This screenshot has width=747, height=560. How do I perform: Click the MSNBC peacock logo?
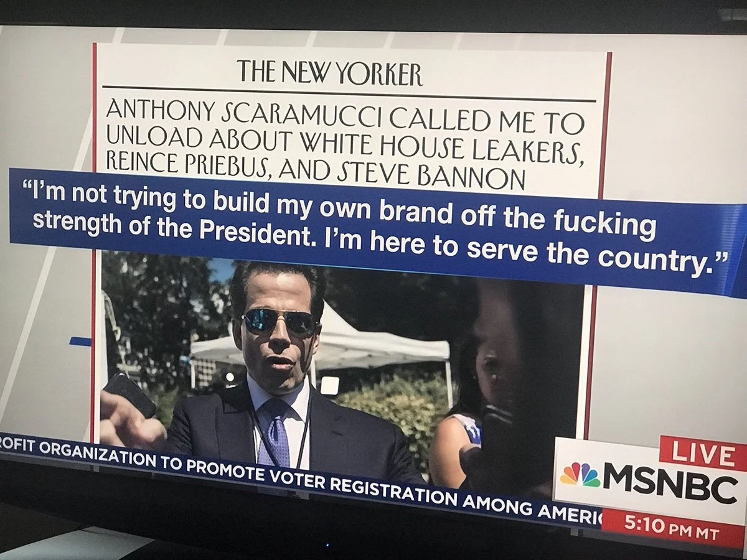pos(580,475)
